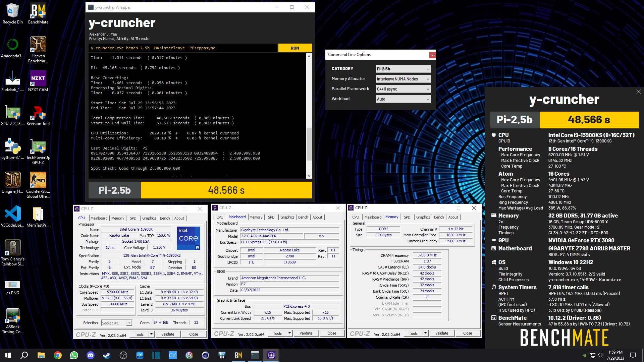Open the Revision Tool desktop icon
The width and height of the screenshot is (644, 362).
[x=38, y=115]
